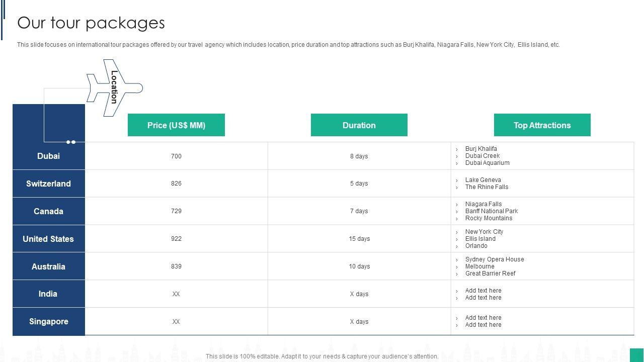644x362 pixels.
Task: Click the Australia duration cell 10 days
Action: (359, 266)
